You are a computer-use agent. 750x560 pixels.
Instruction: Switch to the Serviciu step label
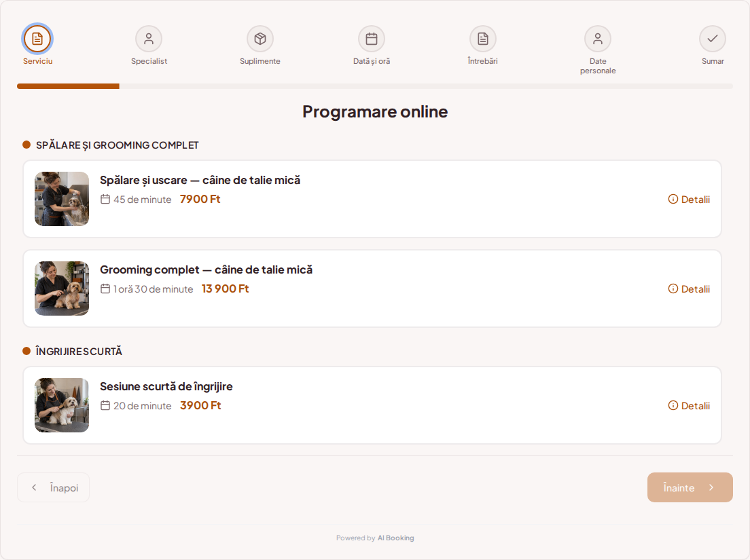coord(38,61)
